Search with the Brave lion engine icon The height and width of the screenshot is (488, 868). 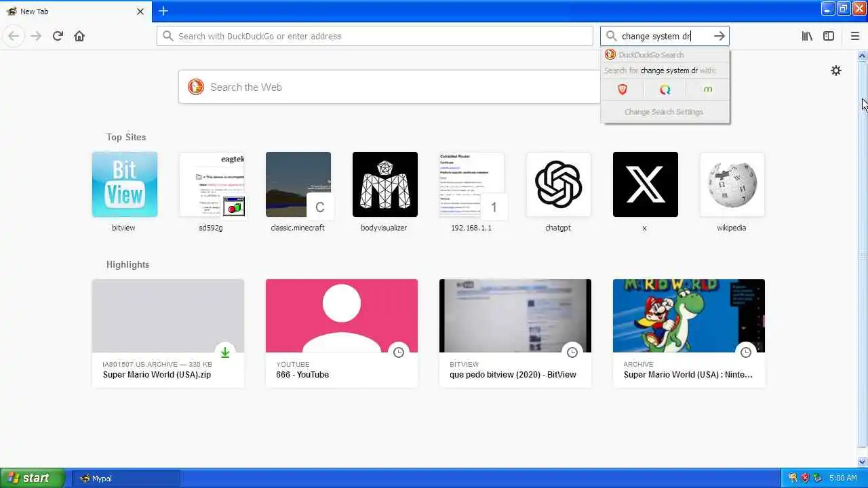coord(623,89)
